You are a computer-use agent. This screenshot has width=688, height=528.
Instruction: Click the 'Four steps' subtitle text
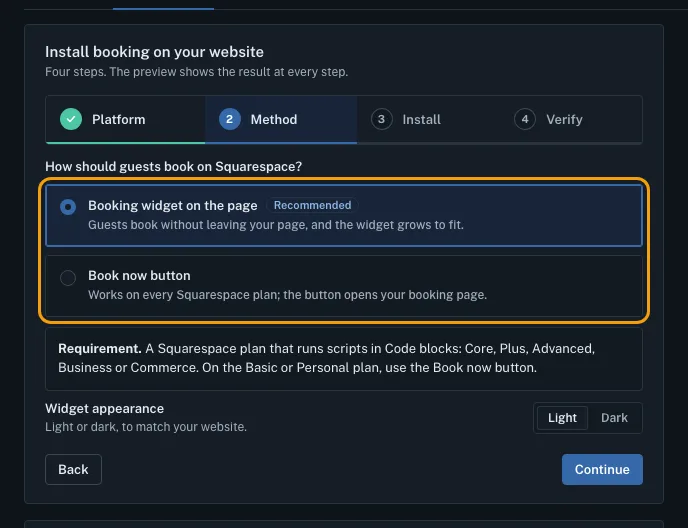pyautogui.click(x=197, y=72)
